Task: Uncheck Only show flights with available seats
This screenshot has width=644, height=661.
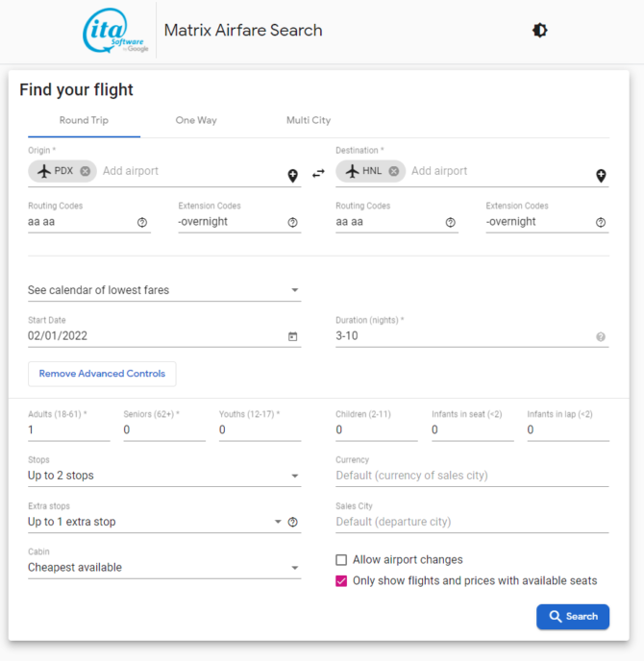Action: [x=341, y=581]
